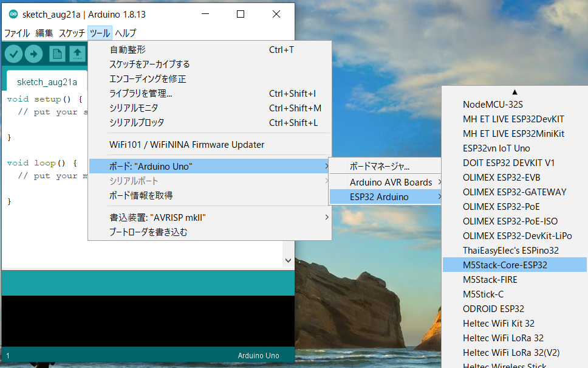The height and width of the screenshot is (368, 588).
Task: Click Arduino Uno status bar text
Action: (258, 356)
